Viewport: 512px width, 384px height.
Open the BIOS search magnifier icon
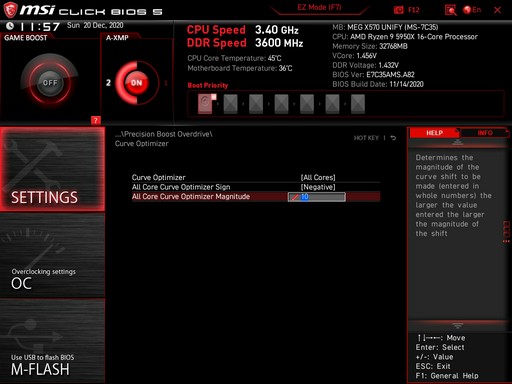coord(450,10)
